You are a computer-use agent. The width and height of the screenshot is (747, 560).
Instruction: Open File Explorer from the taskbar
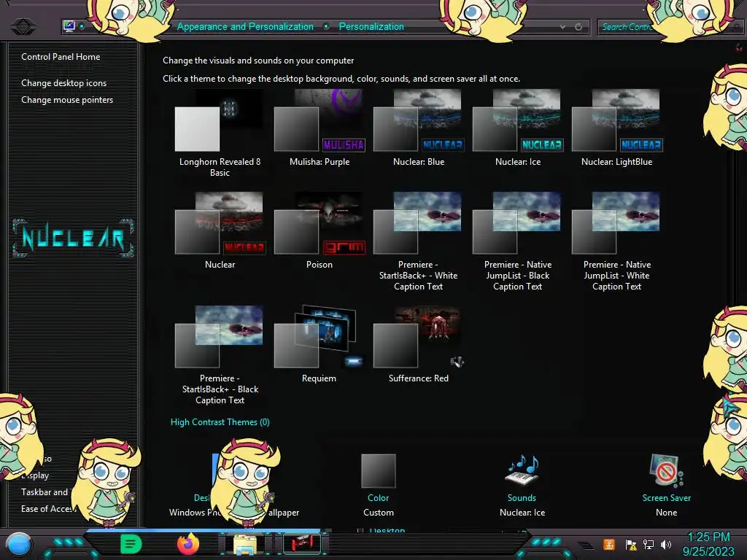point(245,544)
